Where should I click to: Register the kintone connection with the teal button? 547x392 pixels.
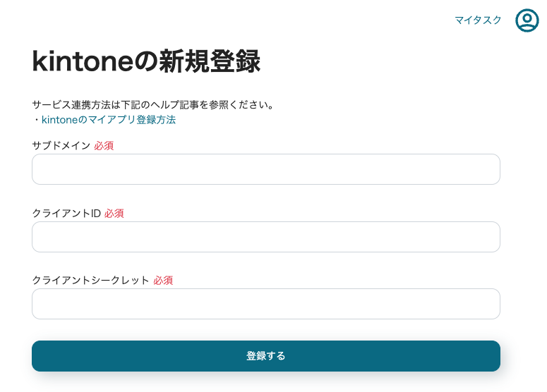[266, 356]
